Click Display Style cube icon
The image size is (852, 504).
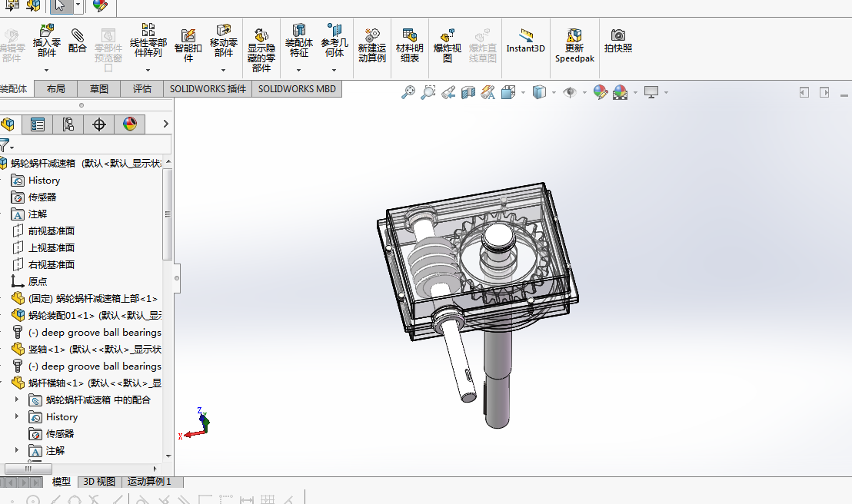539,92
